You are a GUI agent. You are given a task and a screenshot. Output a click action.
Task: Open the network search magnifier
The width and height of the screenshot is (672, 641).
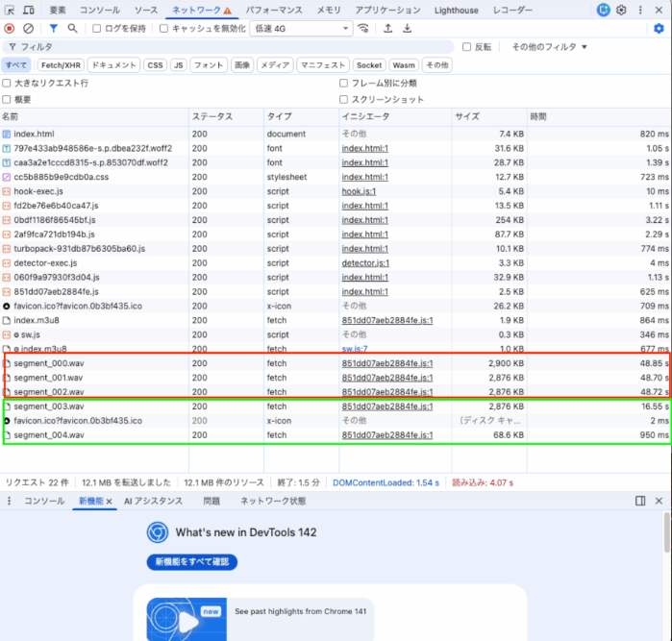tap(72, 28)
